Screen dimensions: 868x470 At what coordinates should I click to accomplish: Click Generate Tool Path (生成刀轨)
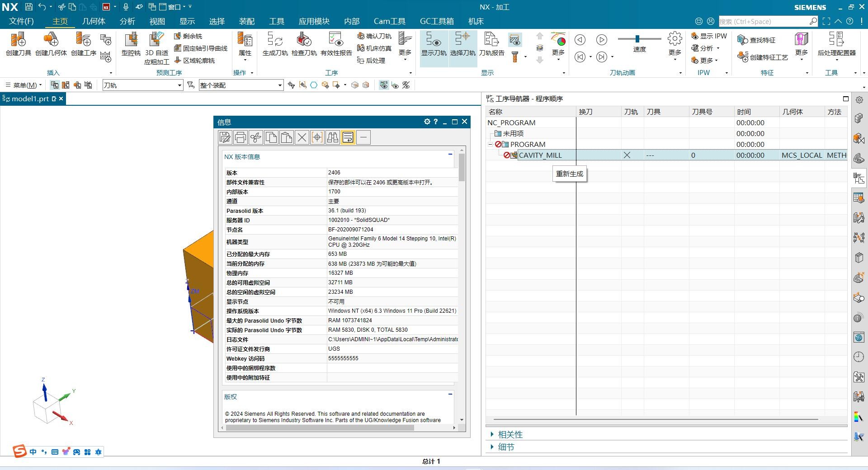pyautogui.click(x=275, y=44)
